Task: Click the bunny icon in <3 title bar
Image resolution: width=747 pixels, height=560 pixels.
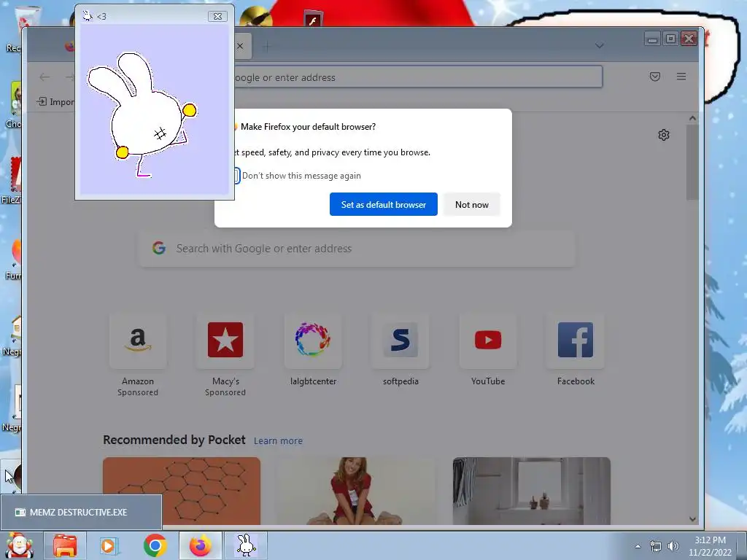Action: click(x=88, y=16)
